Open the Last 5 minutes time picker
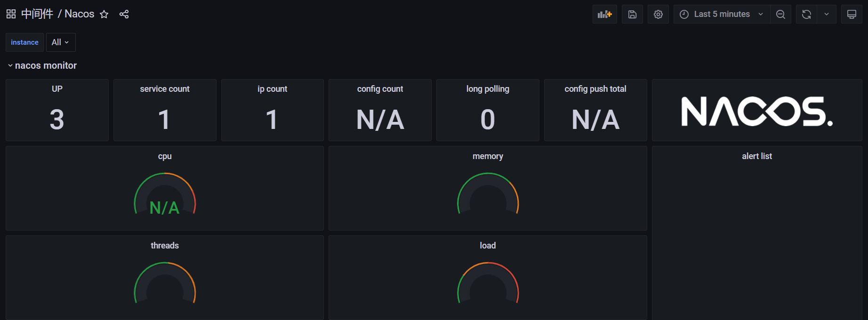 (722, 14)
